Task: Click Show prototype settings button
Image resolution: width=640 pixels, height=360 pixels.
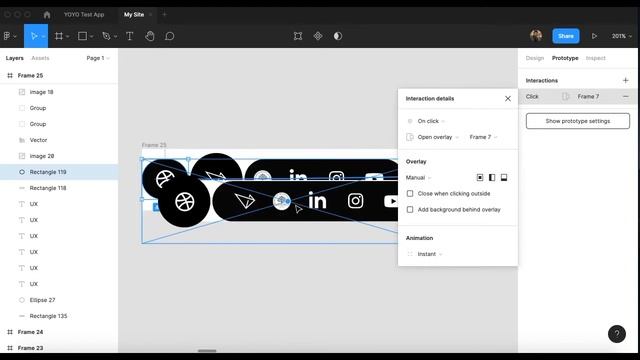Action: [x=578, y=121]
